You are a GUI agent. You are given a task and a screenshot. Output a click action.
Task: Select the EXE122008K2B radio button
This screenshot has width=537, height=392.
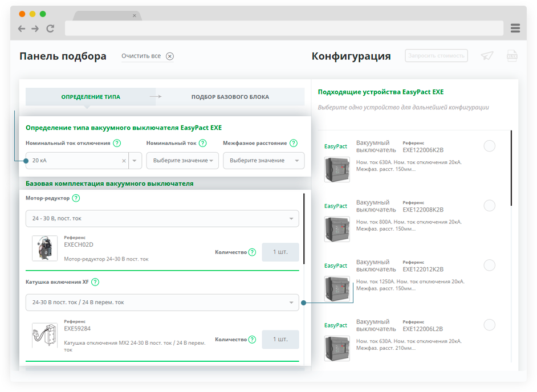click(489, 206)
